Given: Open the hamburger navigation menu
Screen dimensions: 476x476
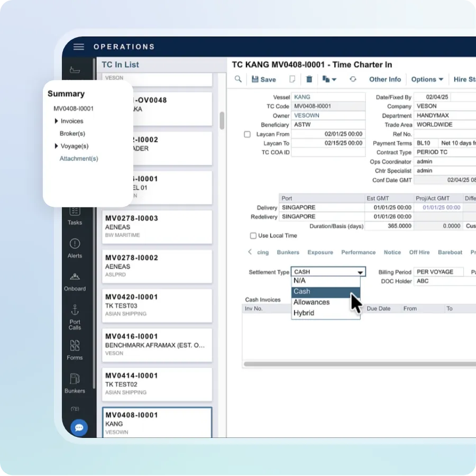Looking at the screenshot, I should point(79,47).
